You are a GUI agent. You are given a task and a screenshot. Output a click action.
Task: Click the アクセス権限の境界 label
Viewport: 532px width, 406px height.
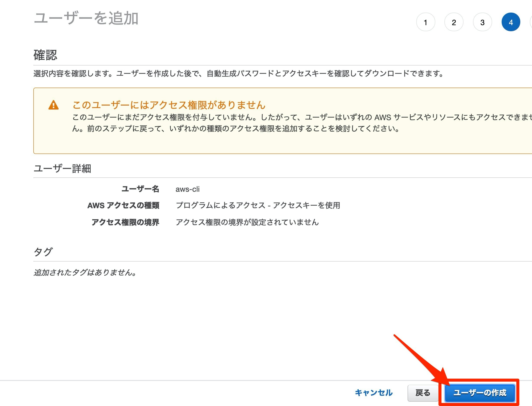(125, 222)
